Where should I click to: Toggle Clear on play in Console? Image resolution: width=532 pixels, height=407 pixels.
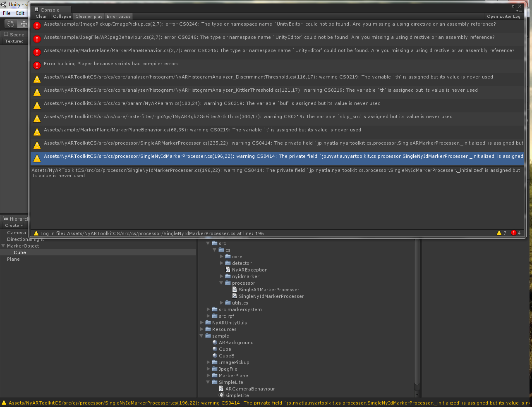(x=89, y=17)
